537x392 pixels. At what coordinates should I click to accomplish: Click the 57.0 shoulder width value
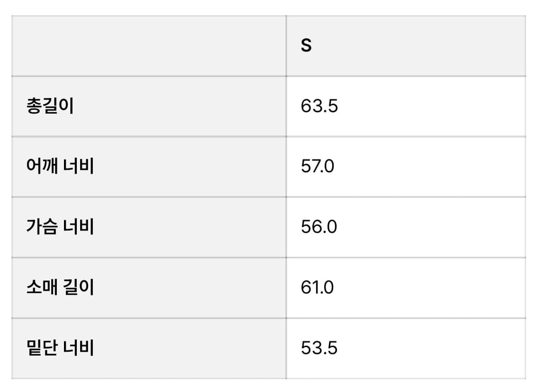click(318, 166)
